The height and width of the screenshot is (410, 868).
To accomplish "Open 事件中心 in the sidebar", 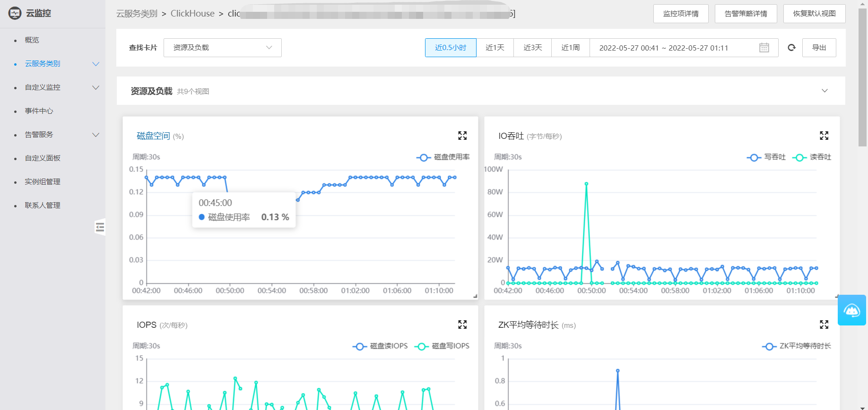I will (x=39, y=111).
